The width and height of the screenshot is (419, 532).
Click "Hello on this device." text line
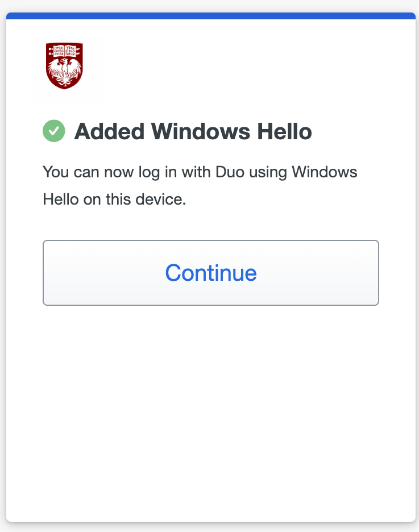(x=114, y=199)
